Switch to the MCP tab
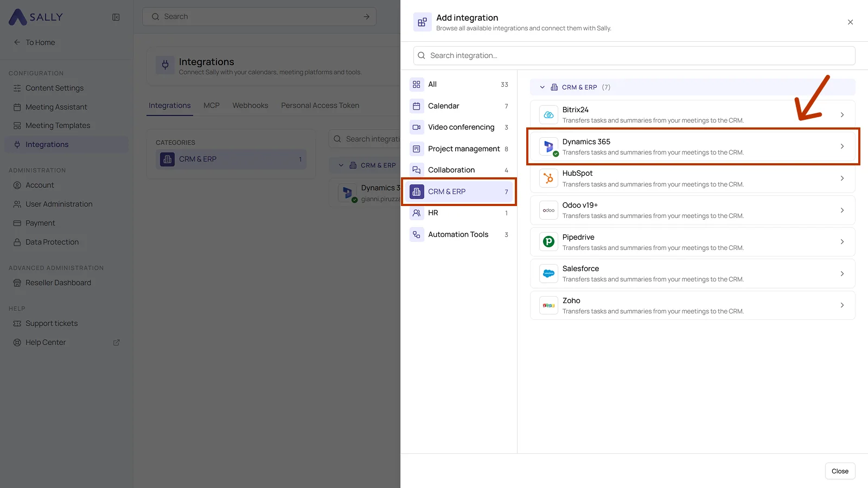868x488 pixels. [x=212, y=106]
